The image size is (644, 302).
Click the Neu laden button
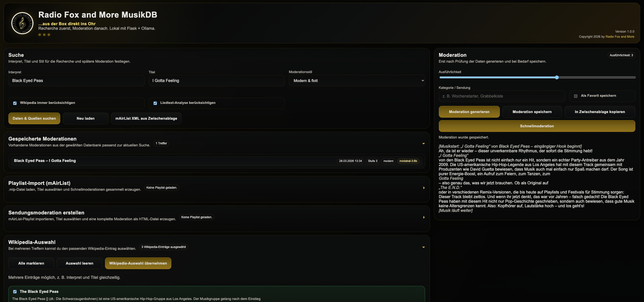tap(86, 119)
